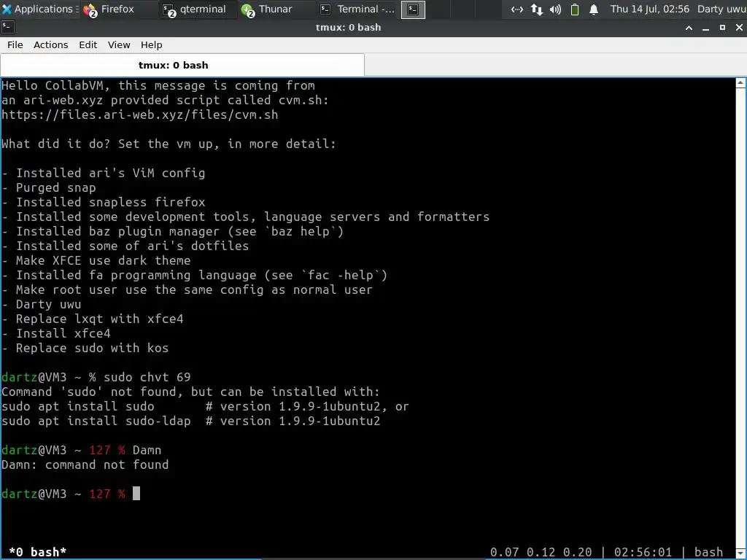Viewport: 747px width, 560px height.
Task: Open the Applications menu in the panel
Action: [39, 9]
